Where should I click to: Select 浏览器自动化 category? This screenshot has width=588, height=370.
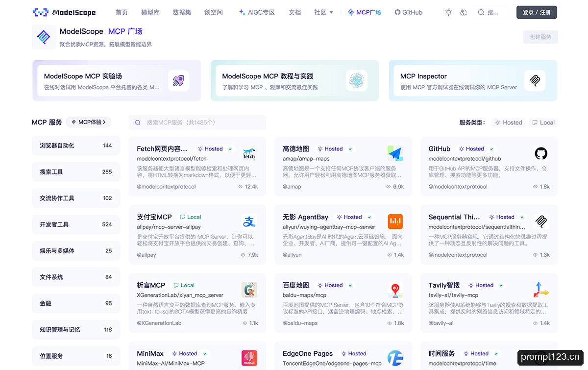[x=76, y=146]
